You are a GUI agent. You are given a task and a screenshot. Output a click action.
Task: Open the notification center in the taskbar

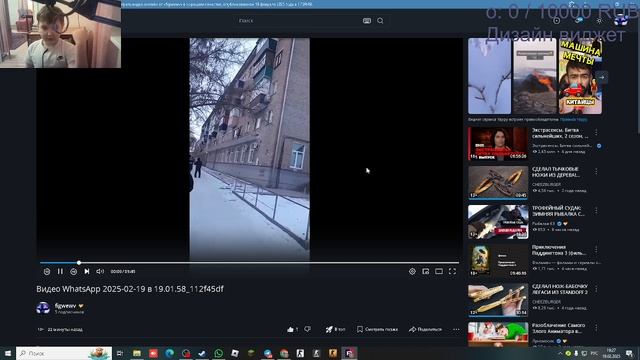click(629, 353)
